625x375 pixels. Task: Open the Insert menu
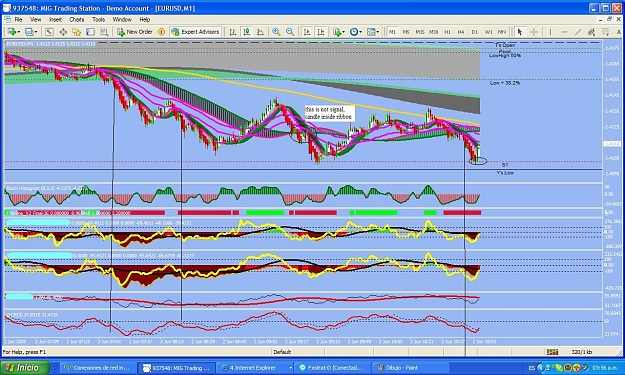tap(55, 20)
